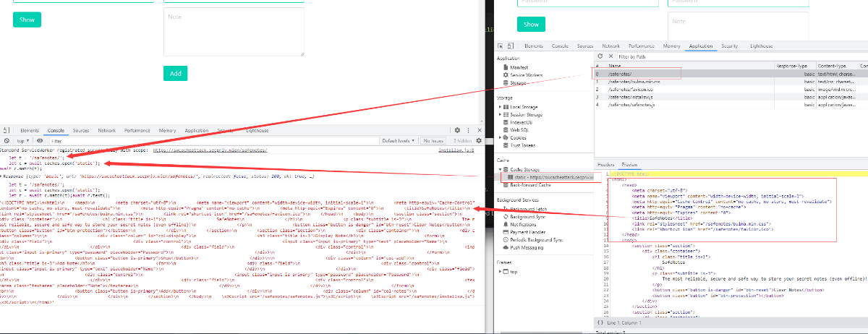Image resolution: width=868 pixels, height=334 pixels.
Task: Open Elements tab in right DevTools
Action: (x=534, y=46)
